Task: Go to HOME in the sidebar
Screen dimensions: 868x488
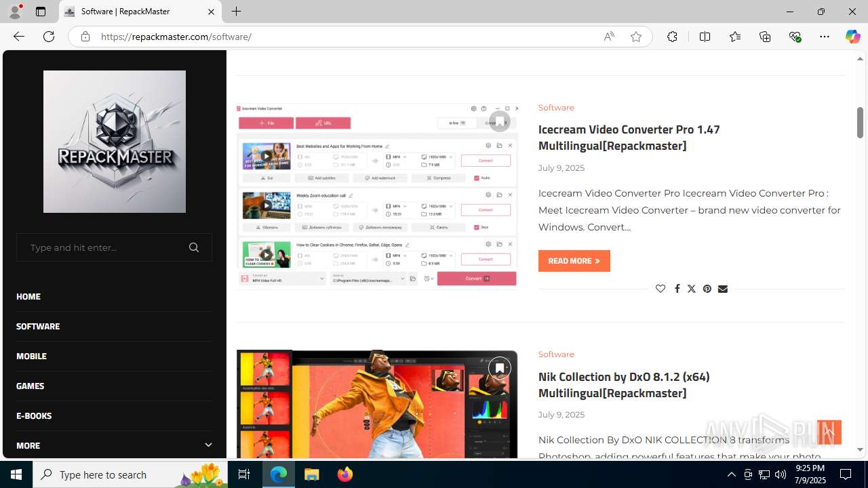Action: coord(28,296)
